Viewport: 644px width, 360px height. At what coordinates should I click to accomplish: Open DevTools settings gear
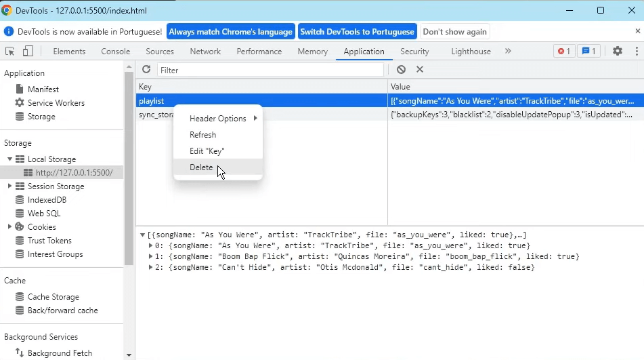click(x=617, y=52)
